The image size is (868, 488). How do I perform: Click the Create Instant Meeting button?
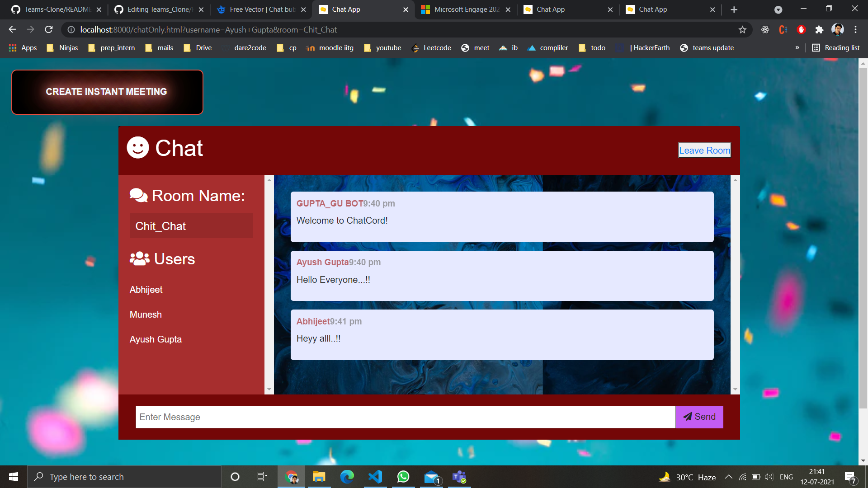pos(107,92)
